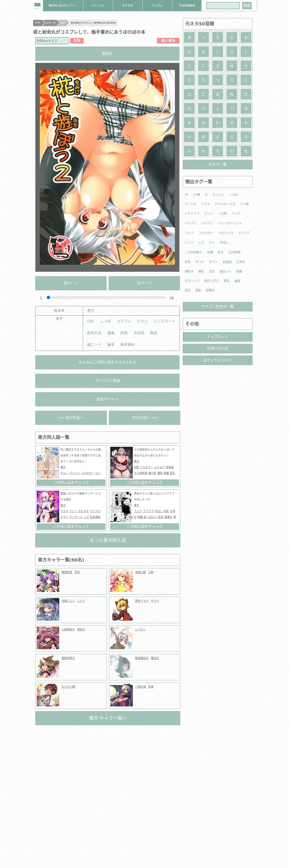Open ランダム in top navigation
This screenshot has width=289, height=868.
pos(157,5)
